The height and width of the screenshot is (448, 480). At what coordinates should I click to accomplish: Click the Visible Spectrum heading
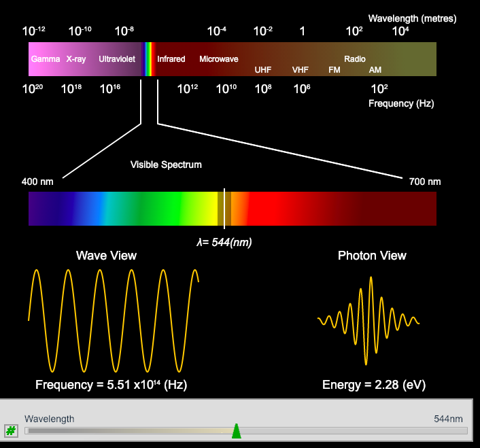coord(166,165)
